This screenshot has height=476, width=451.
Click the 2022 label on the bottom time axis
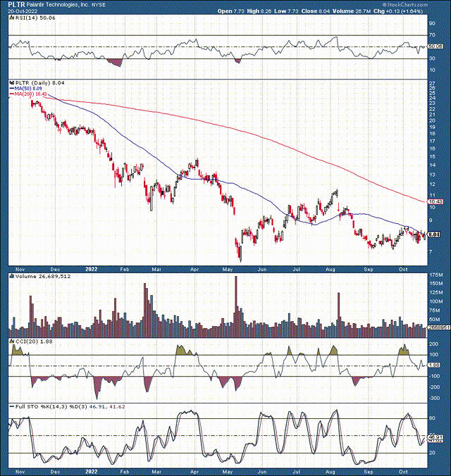[91, 472]
